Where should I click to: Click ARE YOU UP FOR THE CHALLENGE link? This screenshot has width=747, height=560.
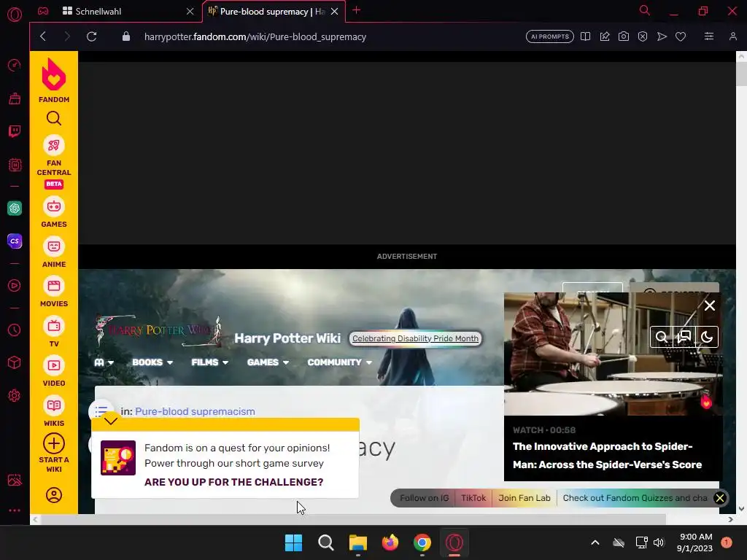point(234,482)
